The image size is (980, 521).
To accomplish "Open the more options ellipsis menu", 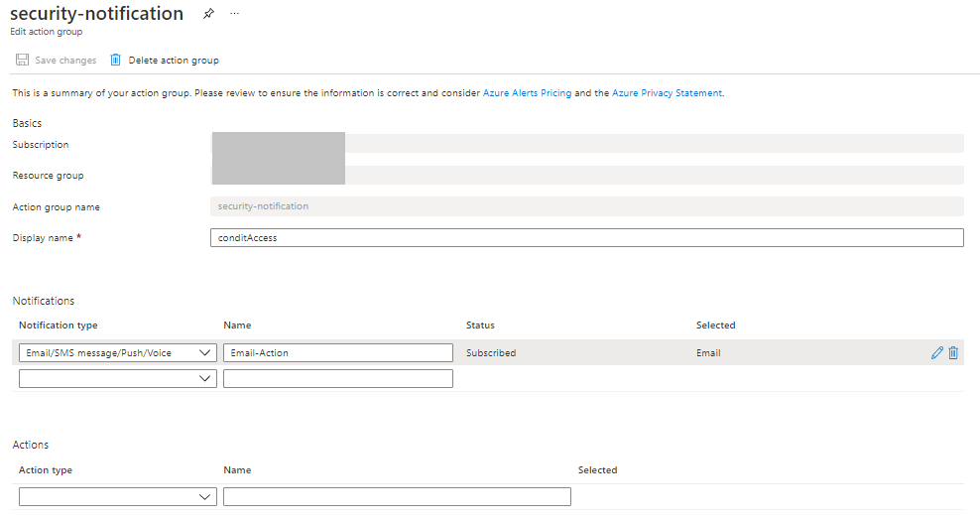I will click(235, 15).
